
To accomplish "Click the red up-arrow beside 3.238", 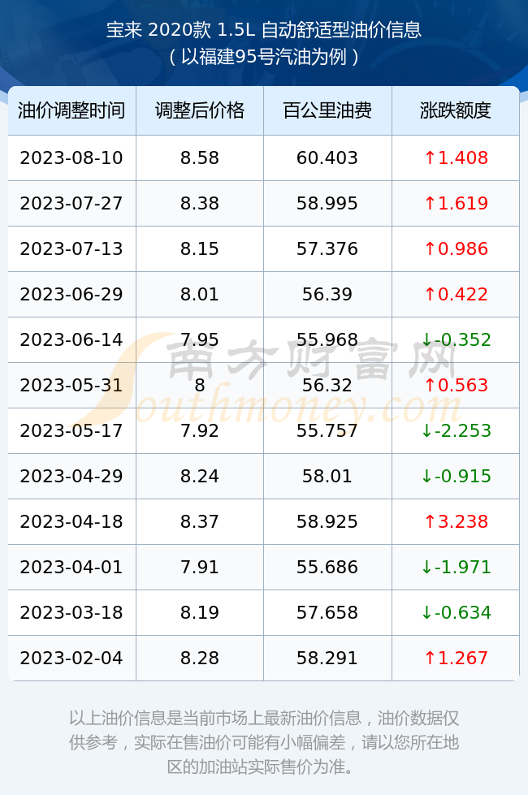I will pos(430,521).
